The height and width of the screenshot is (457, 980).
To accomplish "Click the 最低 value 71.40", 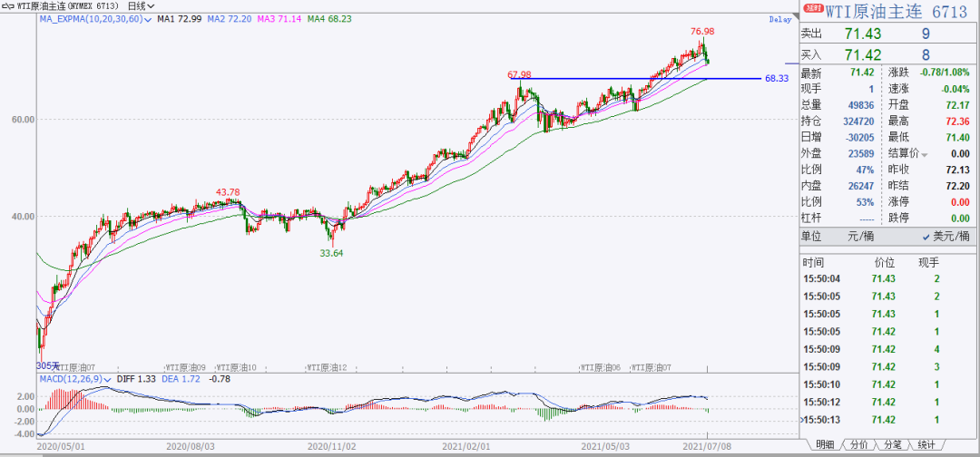I will click(958, 137).
